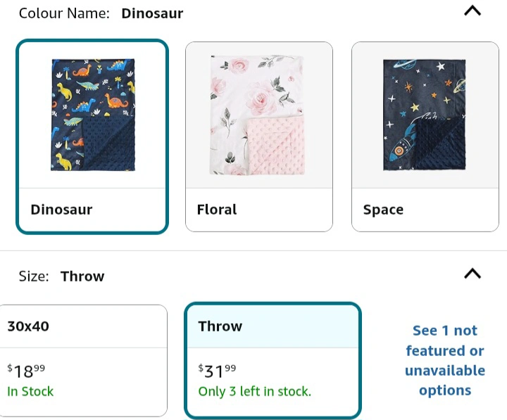Click the $18.99 price

[27, 371]
